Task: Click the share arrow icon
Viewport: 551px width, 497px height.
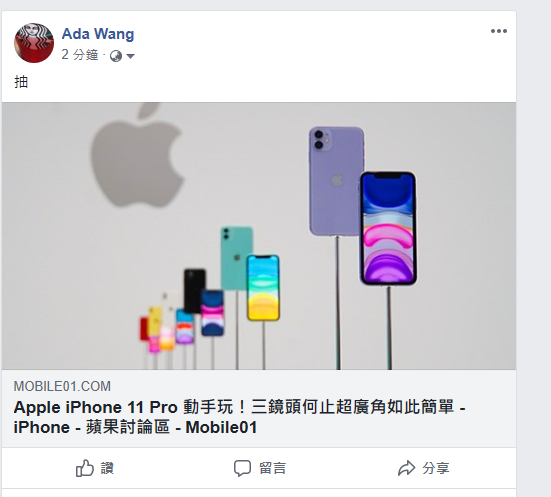Action: 407,468
